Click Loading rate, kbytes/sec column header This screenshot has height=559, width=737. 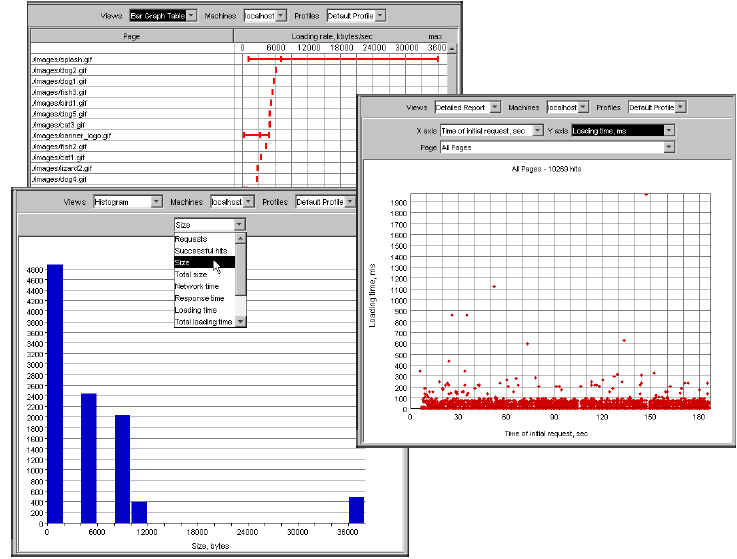coord(332,36)
